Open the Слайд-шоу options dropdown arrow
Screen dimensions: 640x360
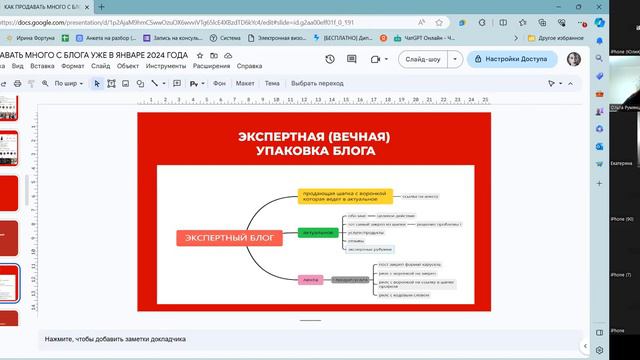tap(455, 59)
